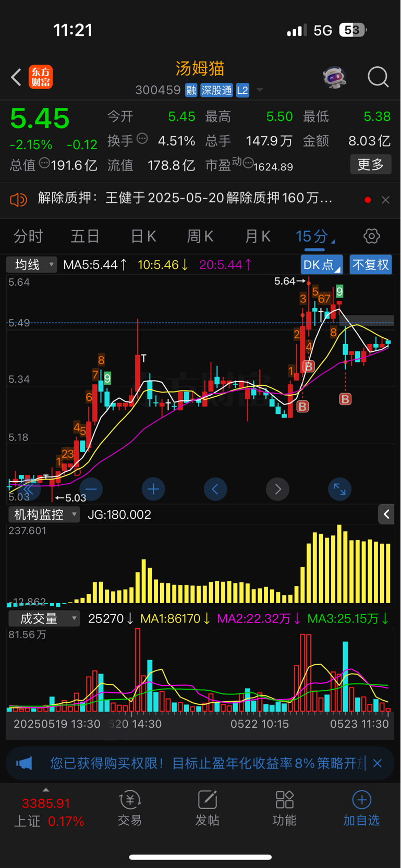
Task: Tap the search magnifier icon
Action: click(378, 77)
